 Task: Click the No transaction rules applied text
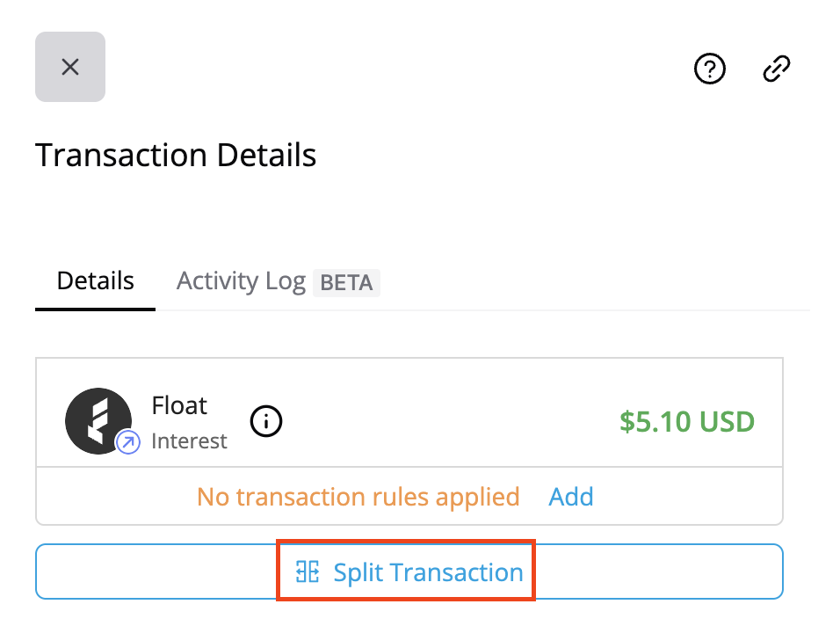tap(358, 496)
